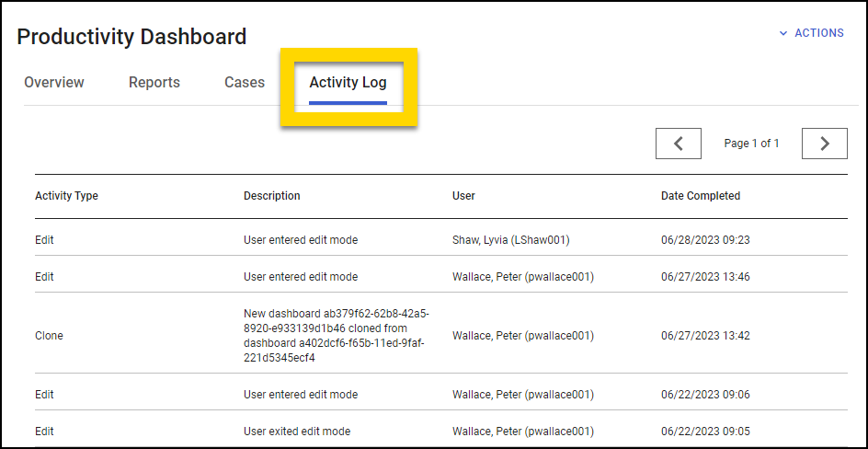Click the Description column header

[x=272, y=196]
